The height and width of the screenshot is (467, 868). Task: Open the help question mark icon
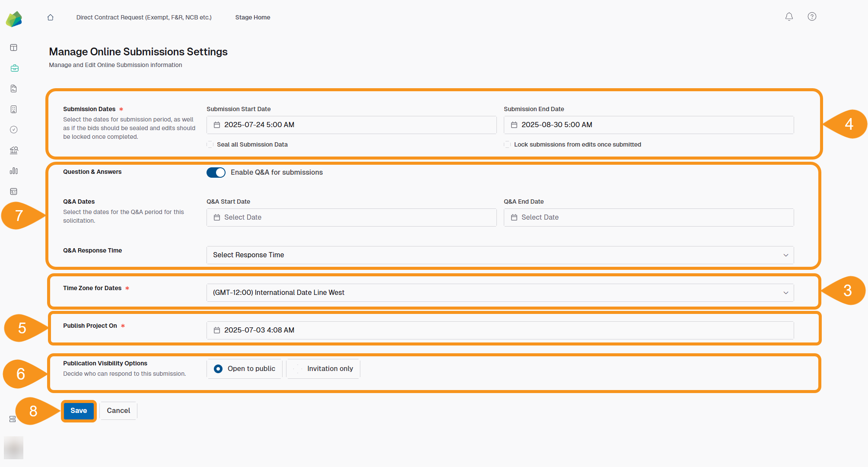[x=811, y=16]
